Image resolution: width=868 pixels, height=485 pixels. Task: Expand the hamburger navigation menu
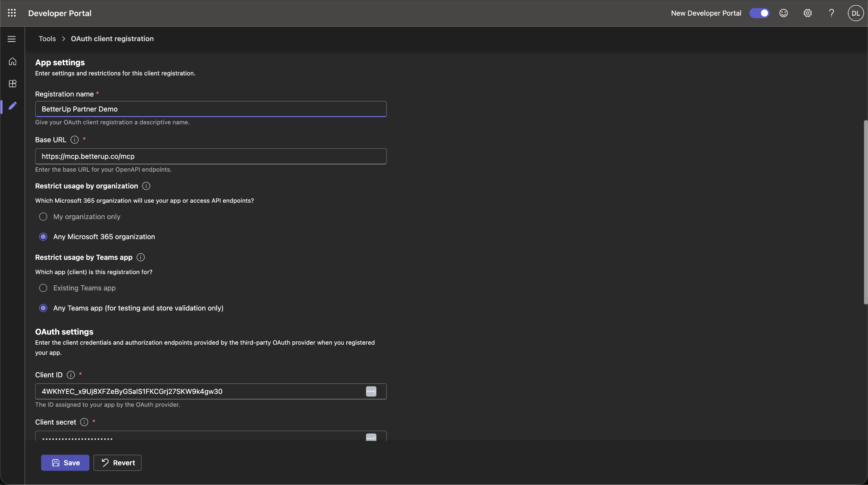click(x=12, y=39)
